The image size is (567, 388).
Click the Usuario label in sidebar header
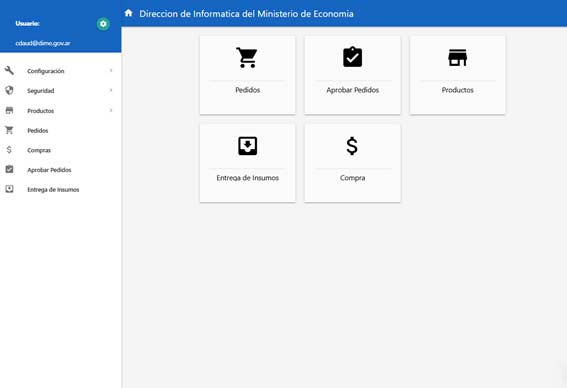tap(27, 24)
